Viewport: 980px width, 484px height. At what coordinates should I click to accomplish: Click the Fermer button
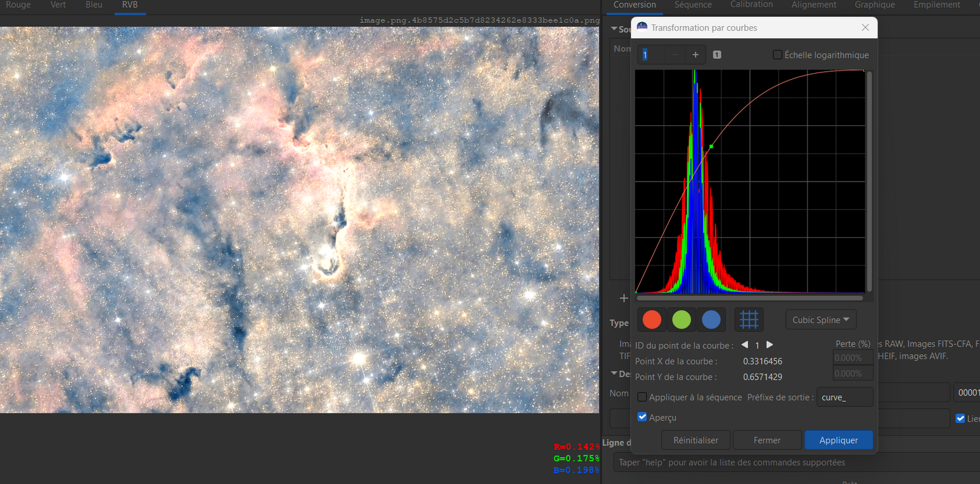(767, 440)
